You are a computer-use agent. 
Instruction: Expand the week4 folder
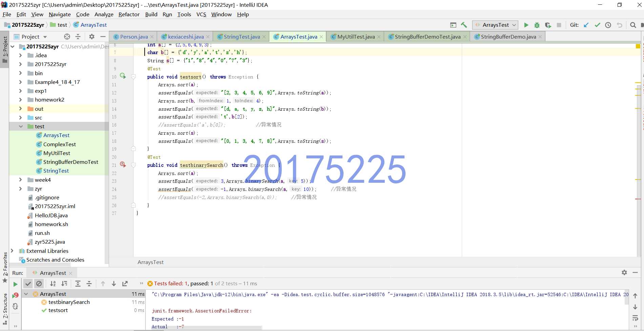[x=21, y=180]
